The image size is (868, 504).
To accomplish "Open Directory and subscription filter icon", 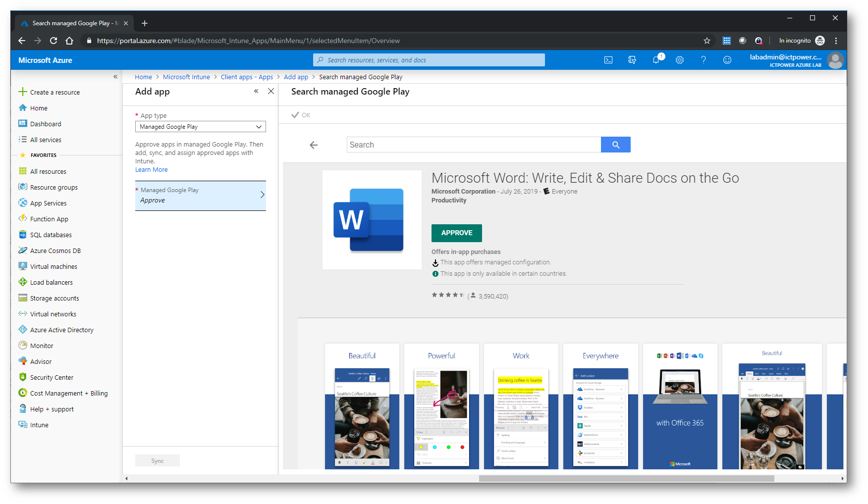I will pos(632,60).
